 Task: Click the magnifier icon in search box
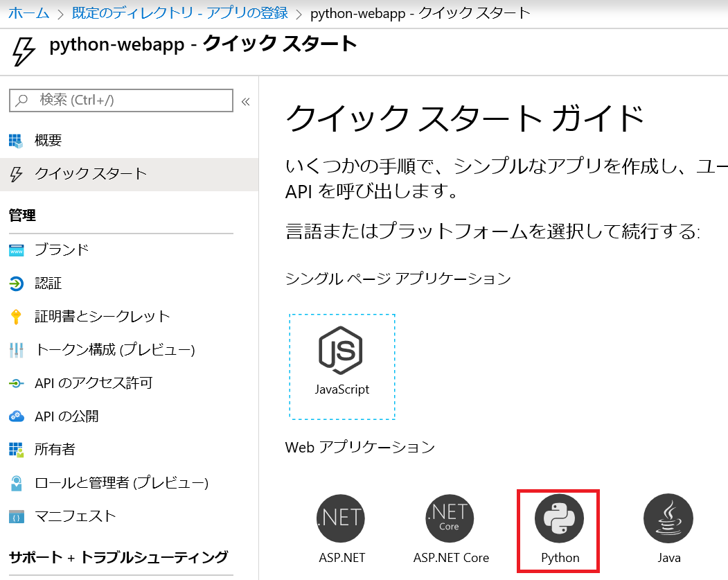point(22,100)
